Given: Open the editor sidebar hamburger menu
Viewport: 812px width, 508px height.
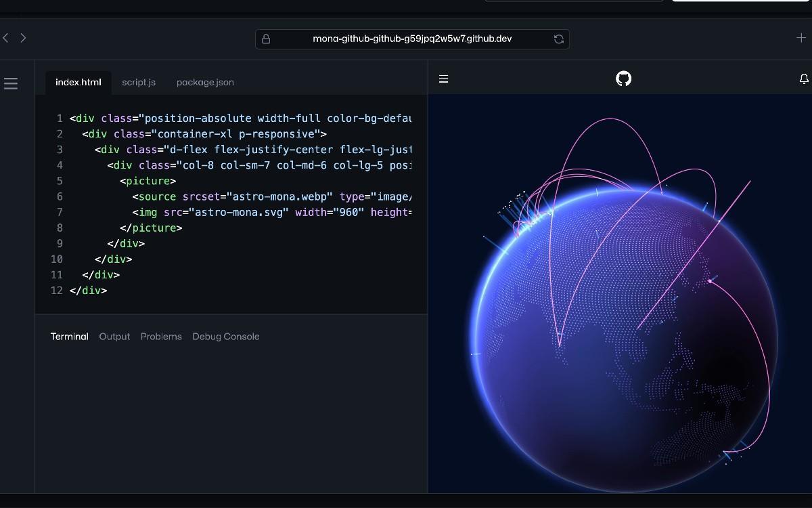Looking at the screenshot, I should coord(11,83).
